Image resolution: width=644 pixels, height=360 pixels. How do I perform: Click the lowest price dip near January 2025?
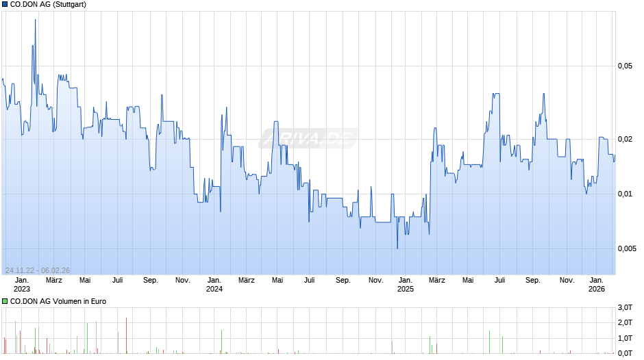pyautogui.click(x=397, y=248)
